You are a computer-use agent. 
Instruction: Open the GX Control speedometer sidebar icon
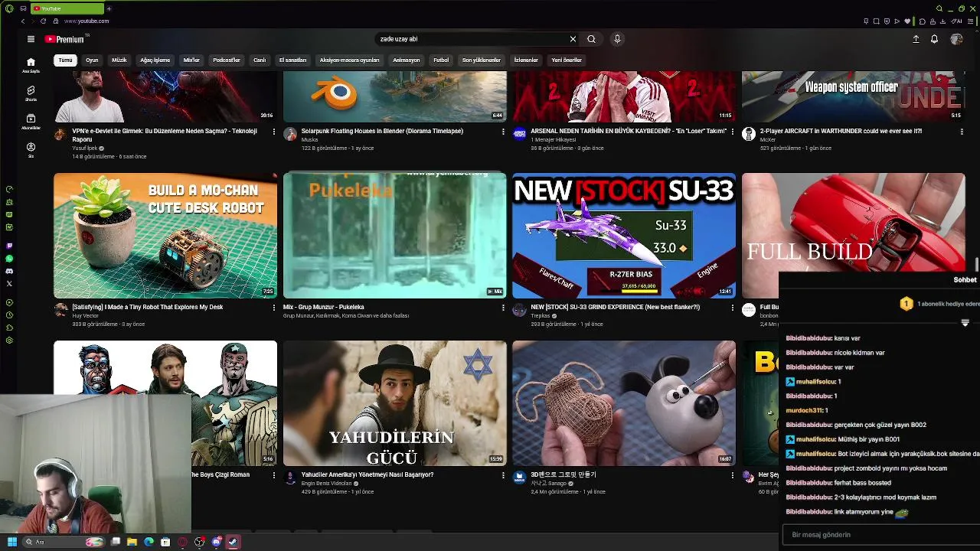[9, 189]
